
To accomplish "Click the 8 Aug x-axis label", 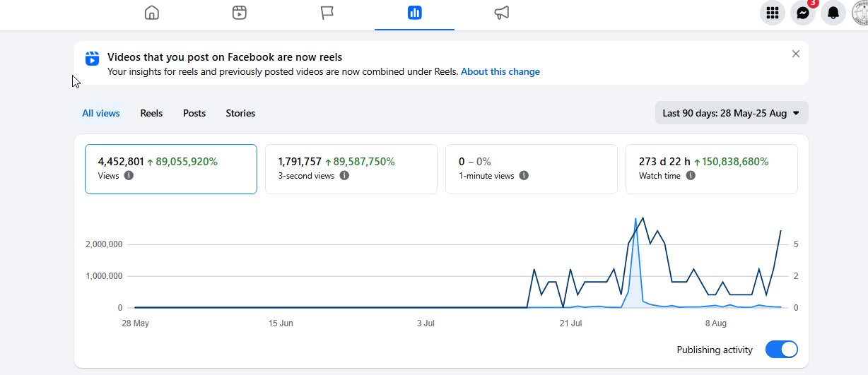I will click(x=716, y=323).
